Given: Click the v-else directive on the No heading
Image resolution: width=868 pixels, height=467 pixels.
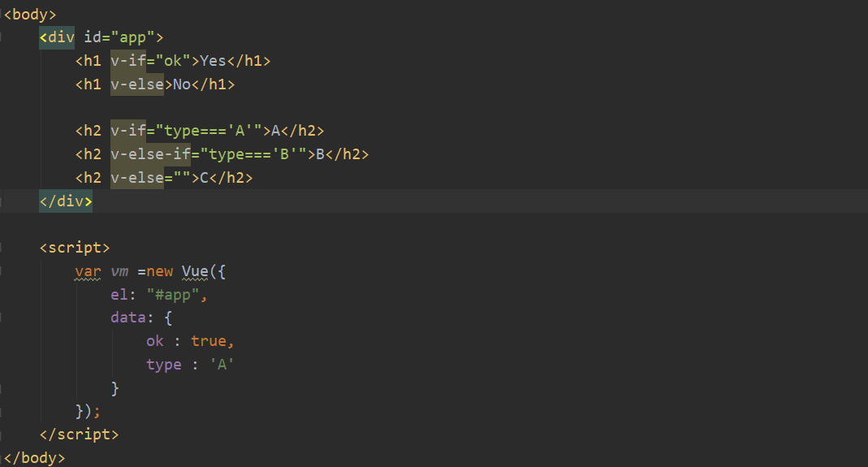Looking at the screenshot, I should pyautogui.click(x=137, y=84).
